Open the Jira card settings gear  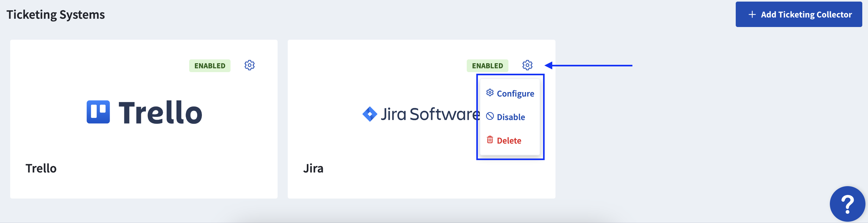point(527,65)
